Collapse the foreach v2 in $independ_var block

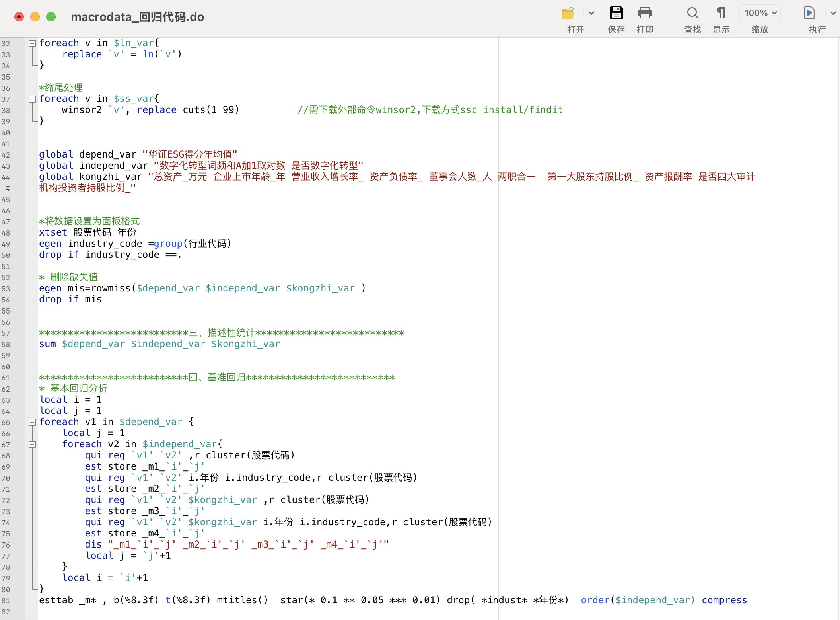(x=32, y=444)
